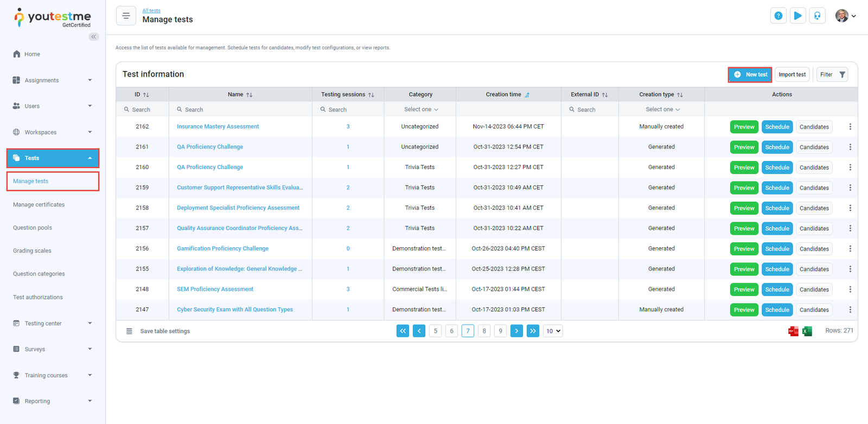
Task: Toggle sort on Creation time column
Action: pos(527,95)
